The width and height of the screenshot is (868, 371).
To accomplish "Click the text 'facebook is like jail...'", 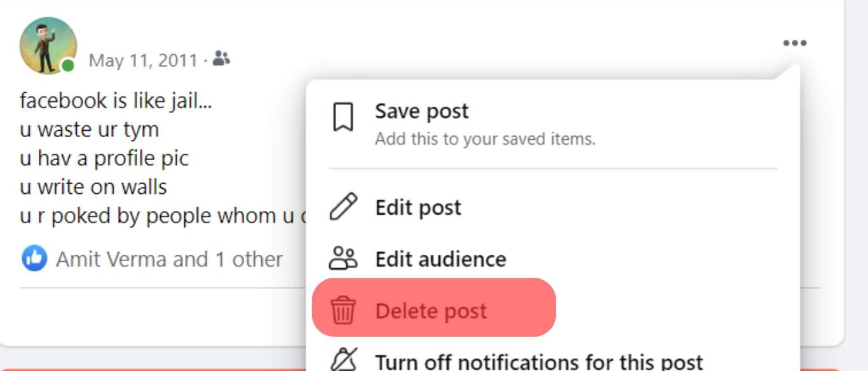I will [x=116, y=100].
